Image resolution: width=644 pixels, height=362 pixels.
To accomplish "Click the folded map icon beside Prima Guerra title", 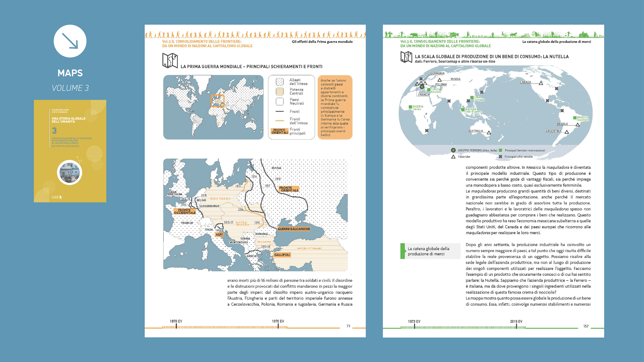I will point(170,61).
